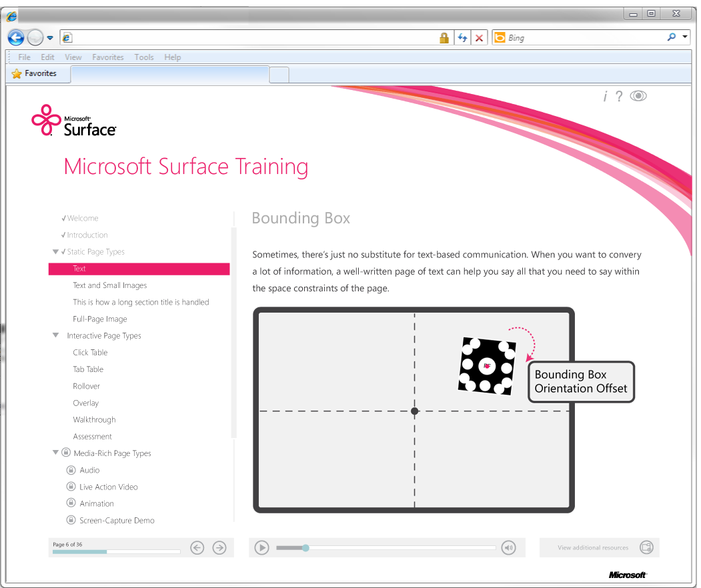Open the Overlay page

[85, 403]
